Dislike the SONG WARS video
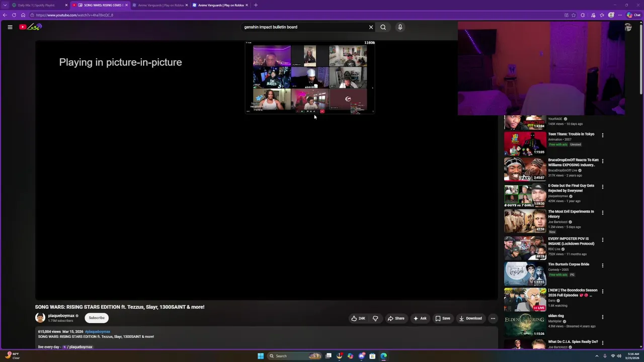The image size is (644, 362). coord(375,318)
